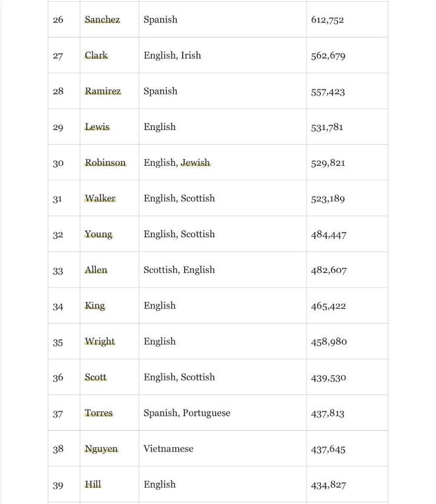
Task: Click the Hill surname link
Action: 93,485
